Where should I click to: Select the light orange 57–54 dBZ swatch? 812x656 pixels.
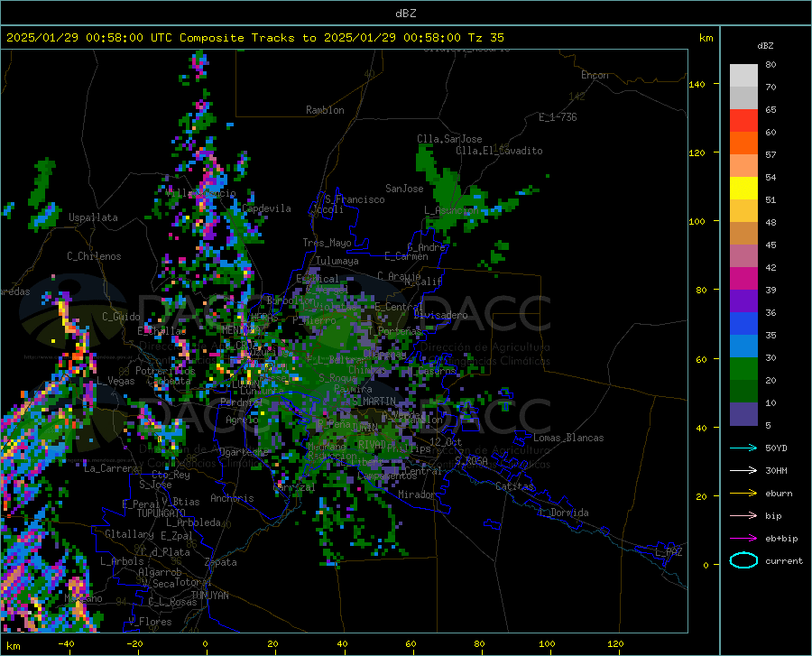[743, 166]
